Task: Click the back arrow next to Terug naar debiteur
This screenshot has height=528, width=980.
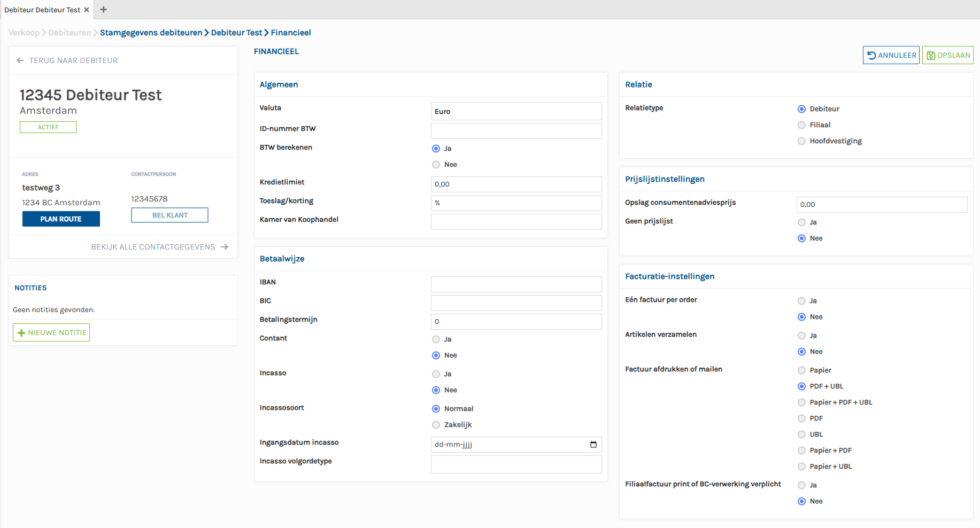Action: 20,60
